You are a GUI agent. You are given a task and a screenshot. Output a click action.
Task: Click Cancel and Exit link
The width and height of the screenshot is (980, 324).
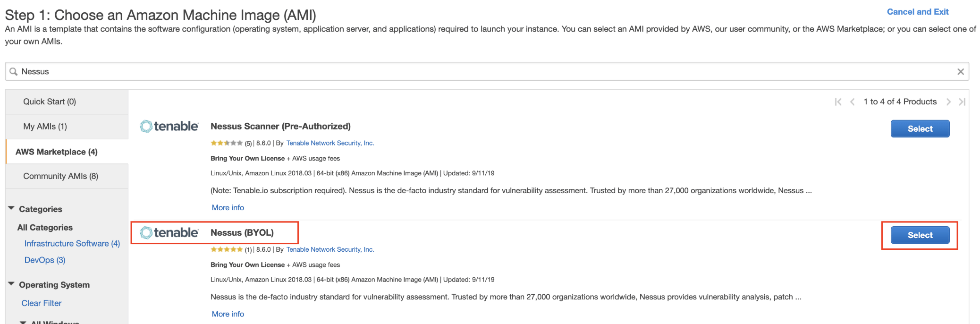918,12
